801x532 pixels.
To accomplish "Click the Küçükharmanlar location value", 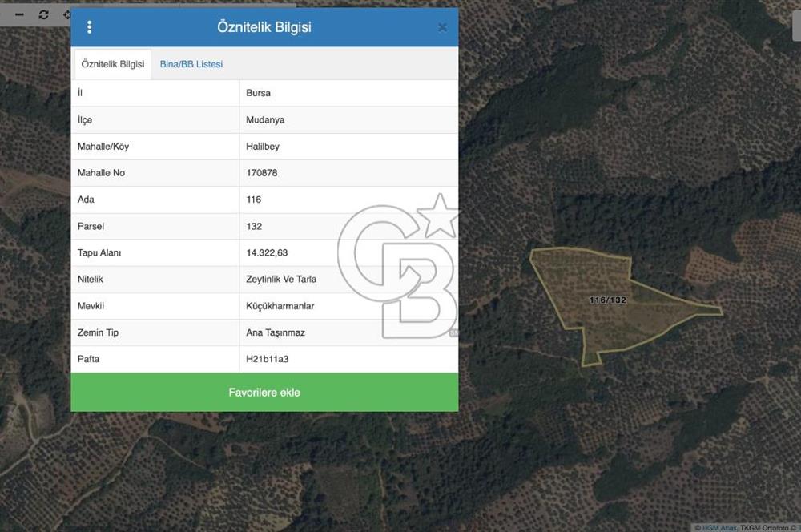I will 280,306.
